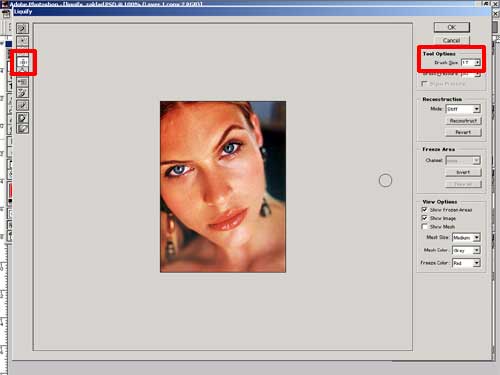Click the grayed Stylus Pressure checkbox
500x375 pixels.
tap(424, 84)
